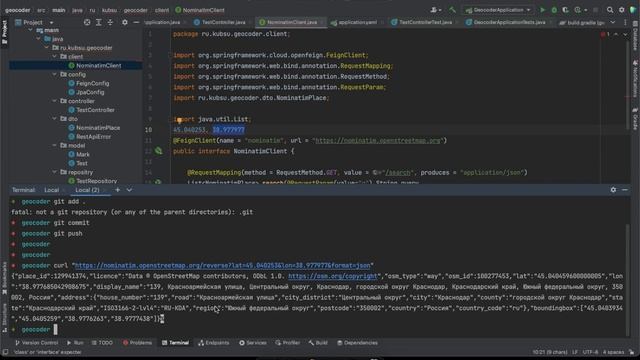
Task: Open the Run tool window button
Action: click(75, 343)
